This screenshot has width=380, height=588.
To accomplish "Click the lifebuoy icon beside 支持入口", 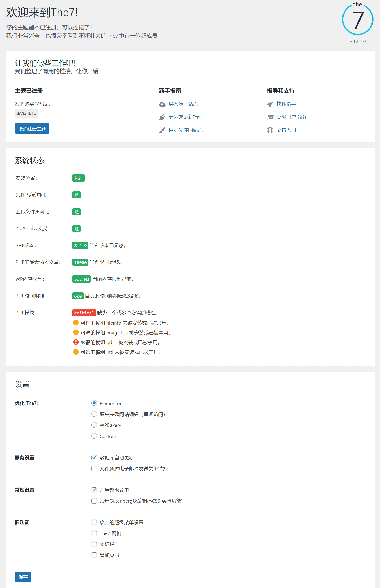I will click(x=270, y=130).
